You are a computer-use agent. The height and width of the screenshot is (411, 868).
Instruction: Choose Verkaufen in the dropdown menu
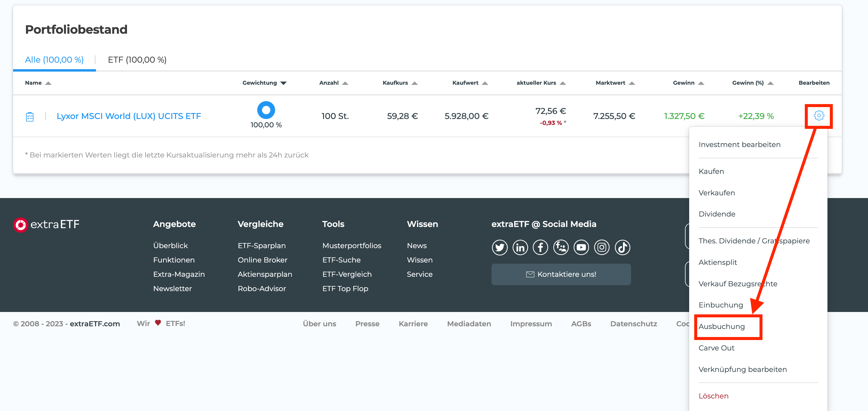(716, 193)
